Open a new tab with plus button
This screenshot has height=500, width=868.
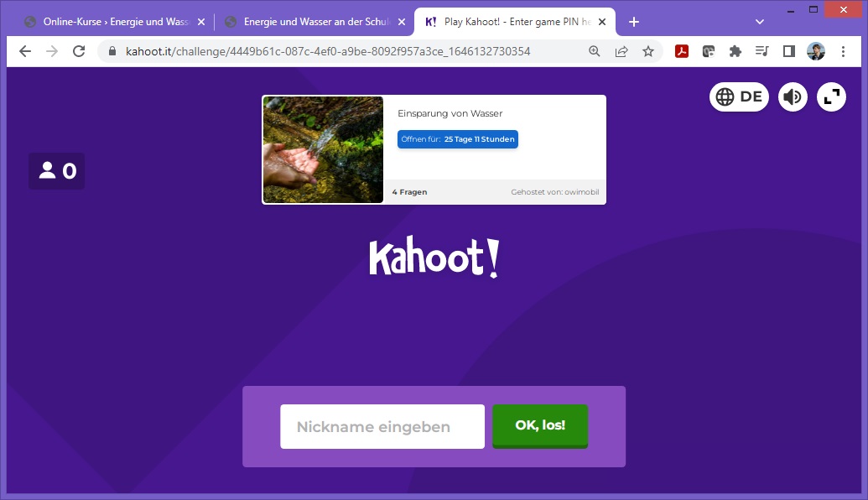point(634,22)
